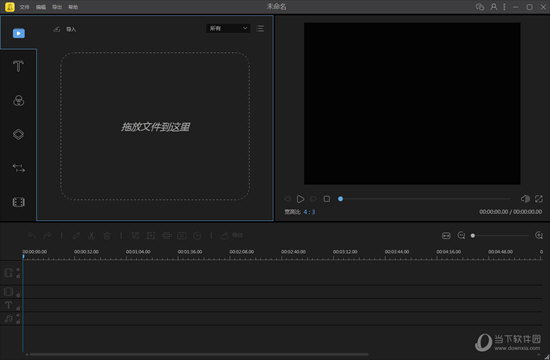Click the Undo arrow in timeline toolbar
550x360 pixels.
32,236
